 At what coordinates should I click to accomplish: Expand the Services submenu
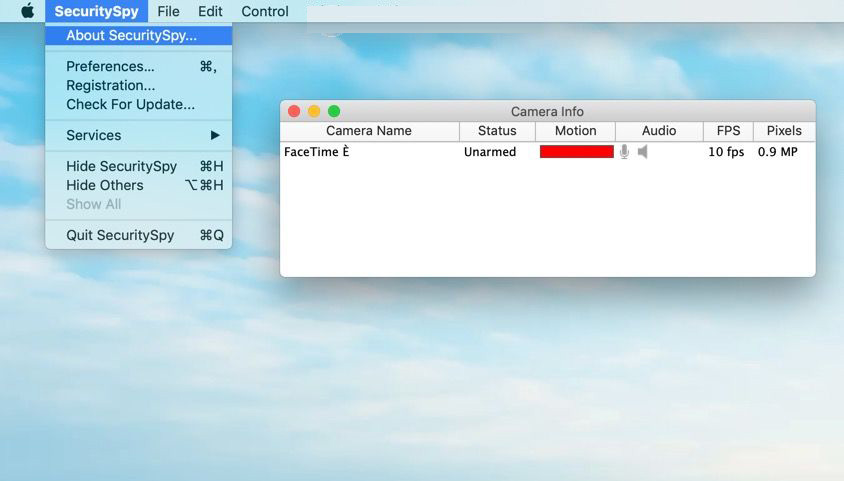pos(138,135)
